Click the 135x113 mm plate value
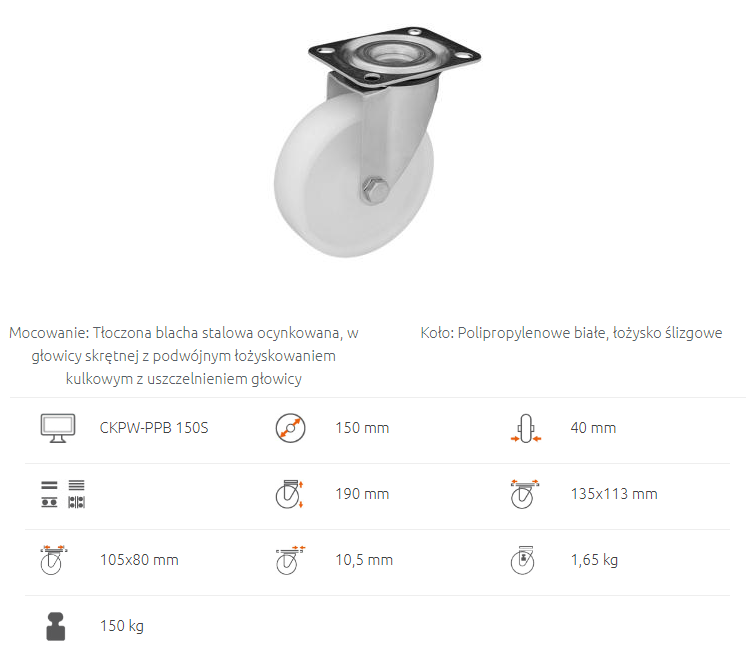This screenshot has width=754, height=659. pos(614,494)
